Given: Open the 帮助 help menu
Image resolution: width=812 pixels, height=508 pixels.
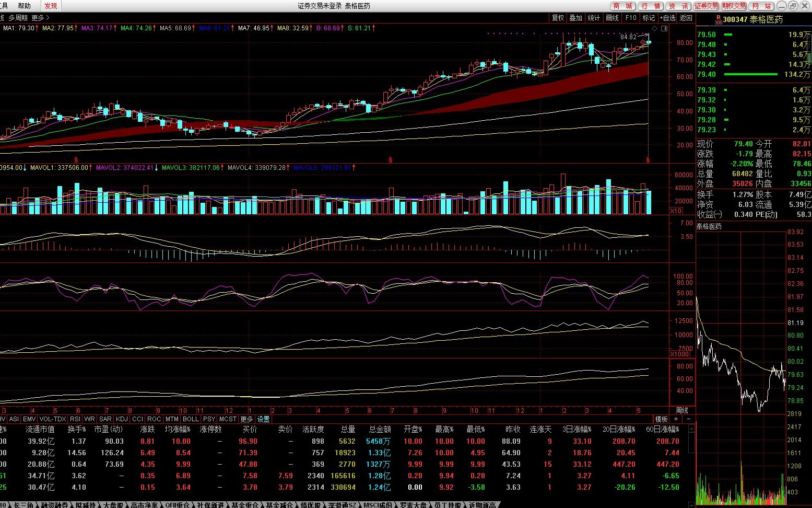Looking at the screenshot, I should click(x=24, y=6).
